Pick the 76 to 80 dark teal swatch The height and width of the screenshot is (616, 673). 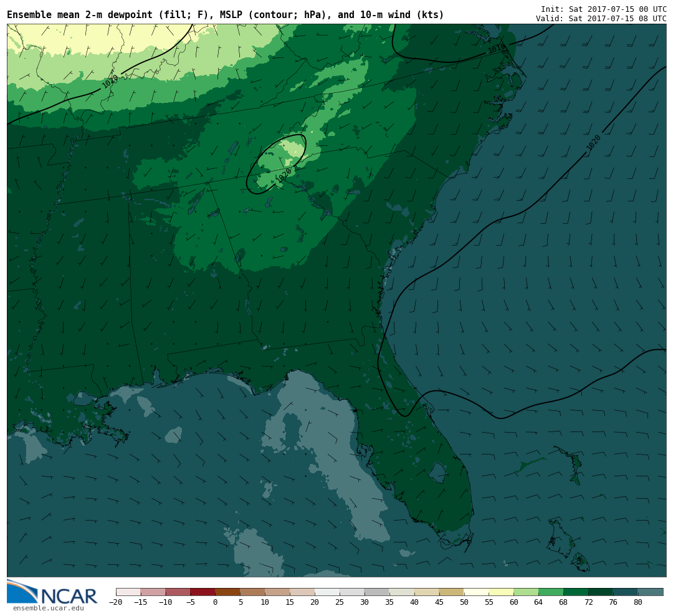click(626, 592)
